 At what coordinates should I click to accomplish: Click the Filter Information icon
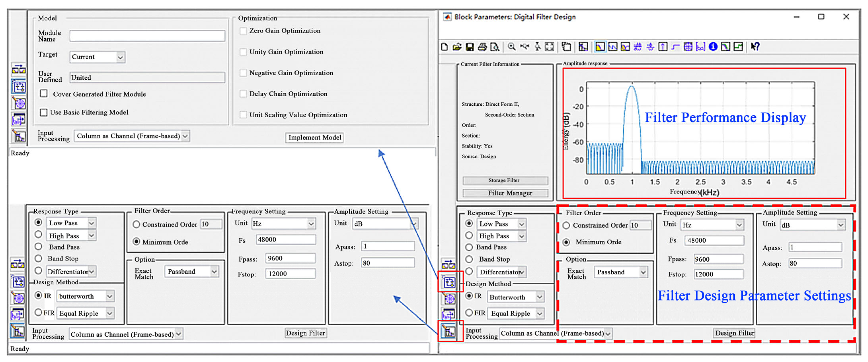point(713,47)
